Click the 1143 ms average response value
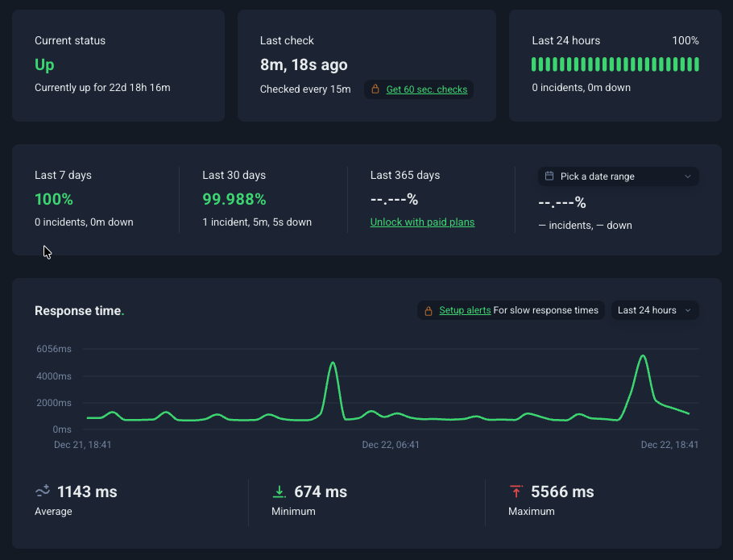This screenshot has width=733, height=560. pos(85,491)
